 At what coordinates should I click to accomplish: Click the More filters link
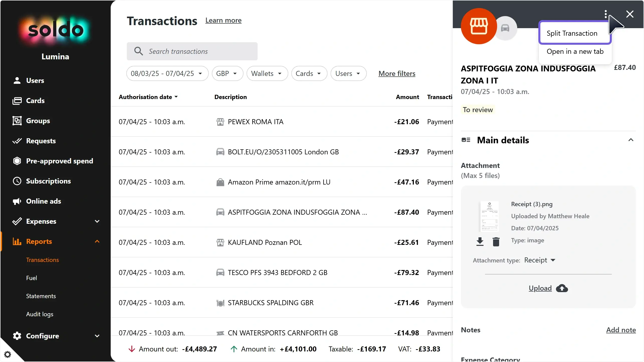[397, 73]
